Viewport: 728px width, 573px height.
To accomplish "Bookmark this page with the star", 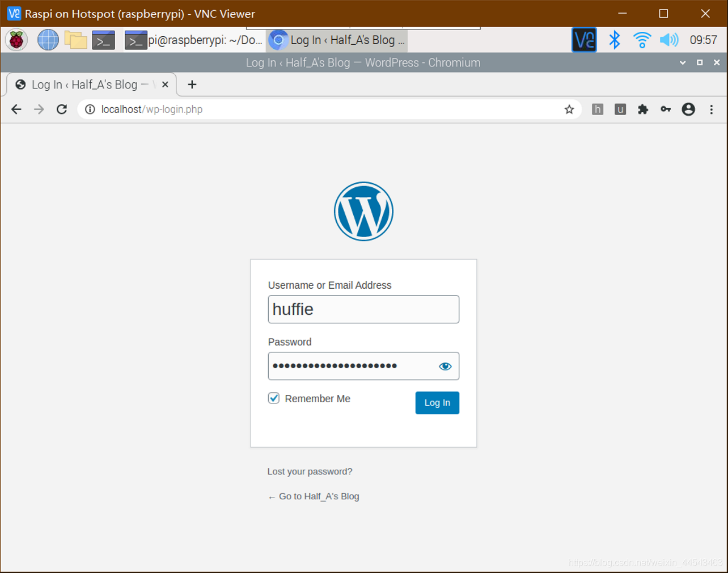I will coord(569,109).
